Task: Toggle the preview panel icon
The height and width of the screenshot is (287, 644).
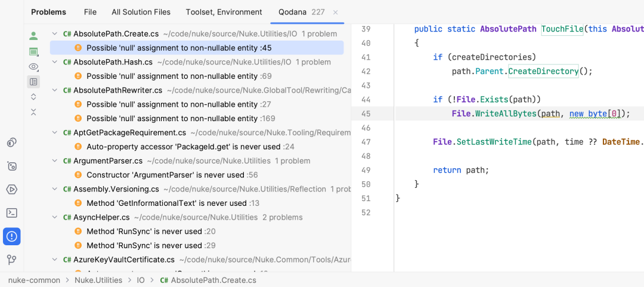Action: 33,82
